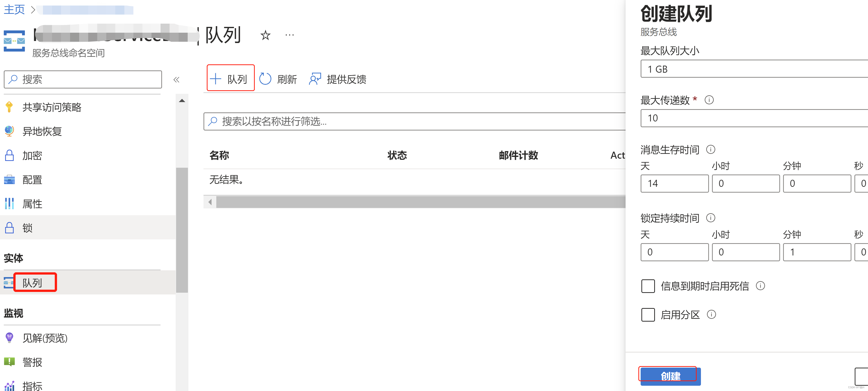The width and height of the screenshot is (868, 391).
Task: Open 属性 from the sidebar
Action: [32, 204]
